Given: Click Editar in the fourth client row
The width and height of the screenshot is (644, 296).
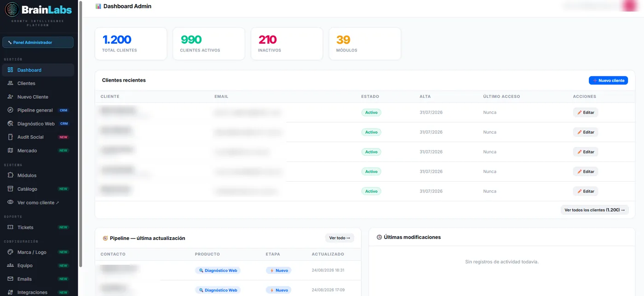Looking at the screenshot, I should pos(586,171).
